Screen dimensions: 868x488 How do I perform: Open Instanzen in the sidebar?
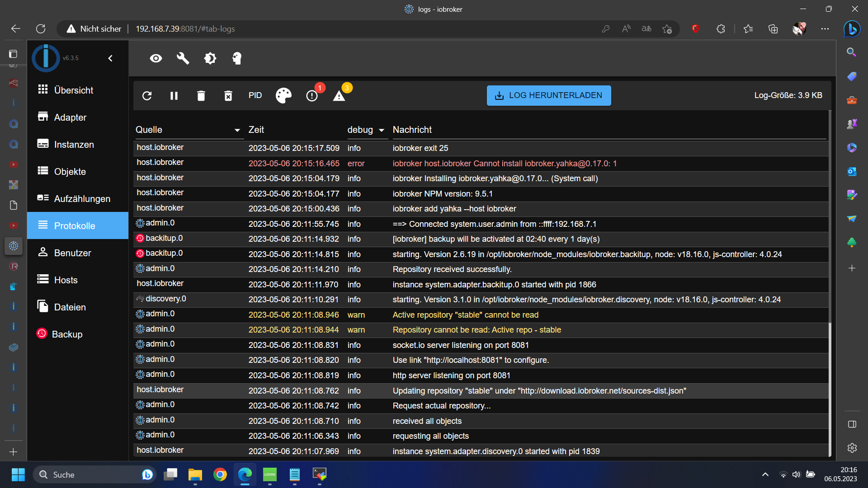pos(78,144)
